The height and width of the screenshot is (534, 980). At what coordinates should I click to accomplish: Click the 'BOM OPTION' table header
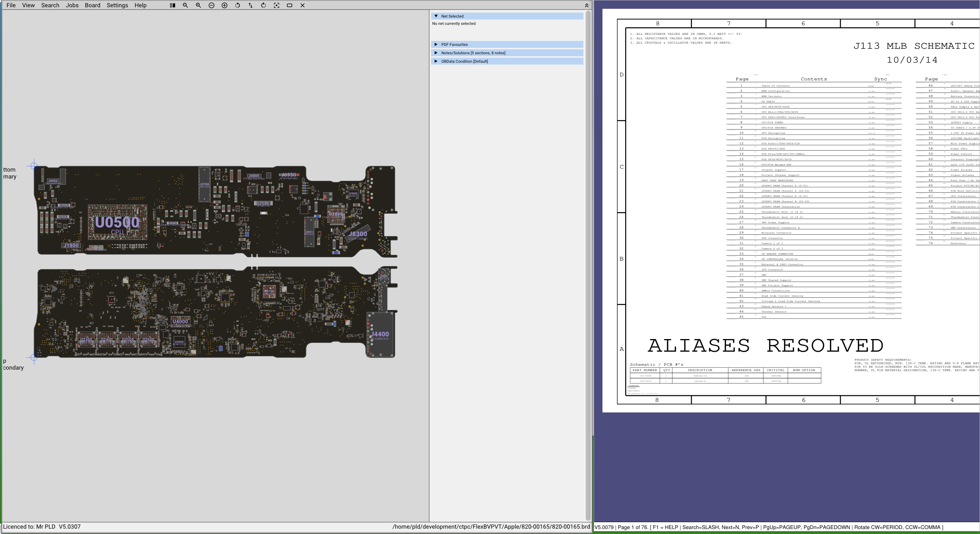(x=804, y=370)
